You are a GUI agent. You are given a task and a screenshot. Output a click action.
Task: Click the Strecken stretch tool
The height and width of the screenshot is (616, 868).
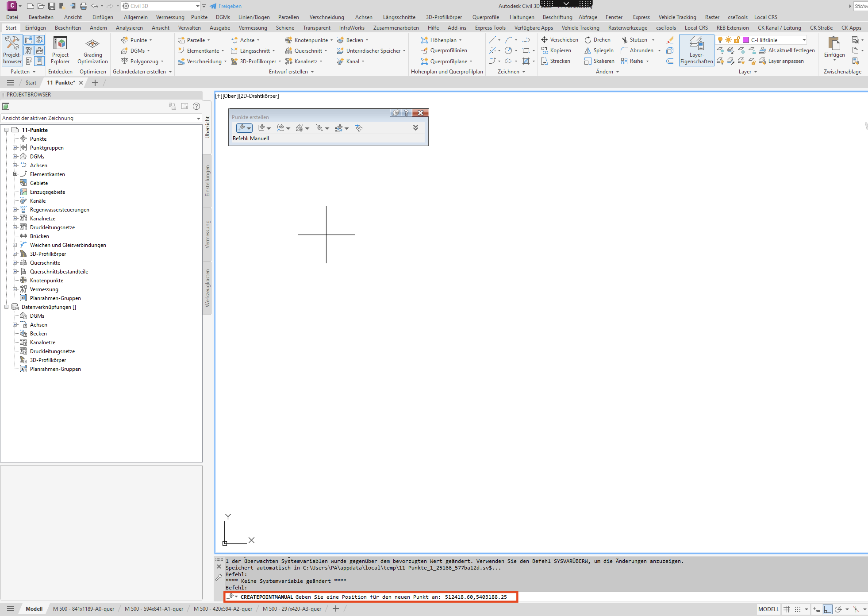point(556,61)
